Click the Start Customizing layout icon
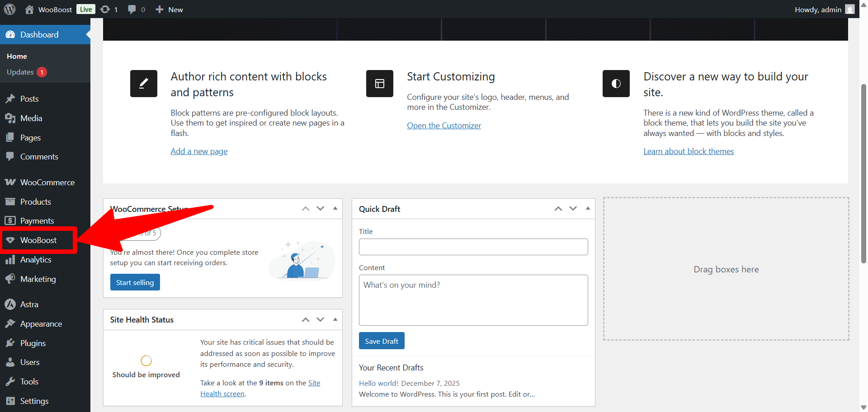 coord(380,84)
